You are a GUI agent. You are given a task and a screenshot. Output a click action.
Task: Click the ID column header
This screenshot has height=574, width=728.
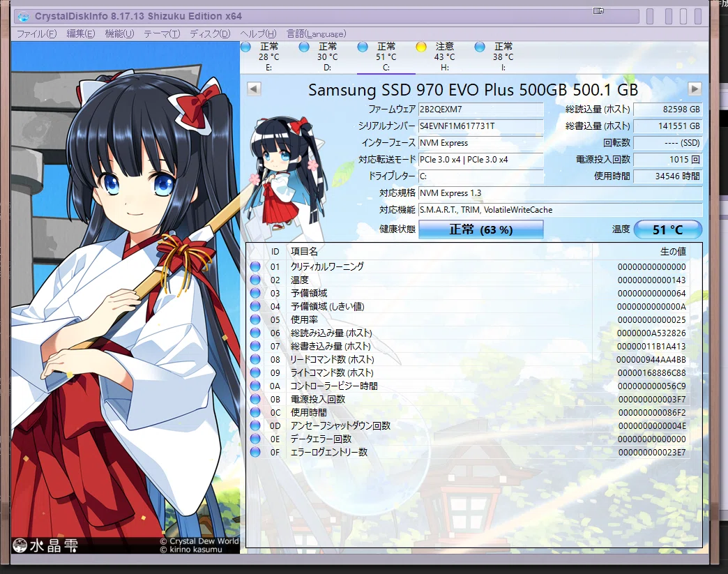point(275,251)
